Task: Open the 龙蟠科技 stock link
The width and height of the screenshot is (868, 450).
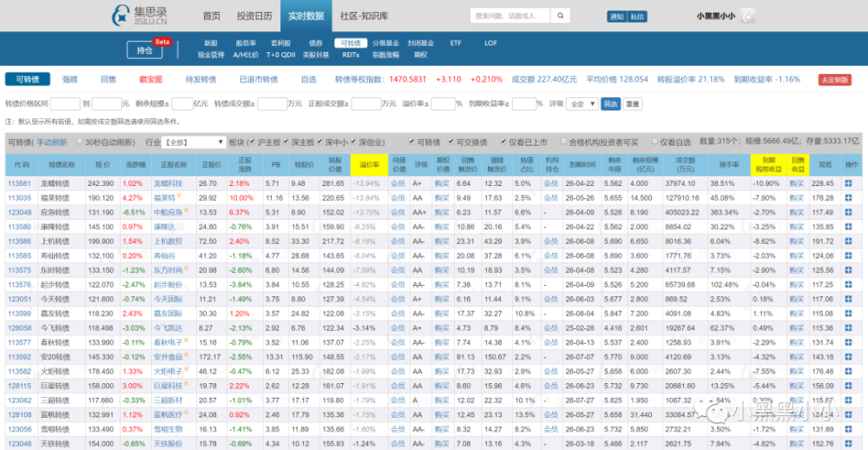Action: click(x=168, y=183)
